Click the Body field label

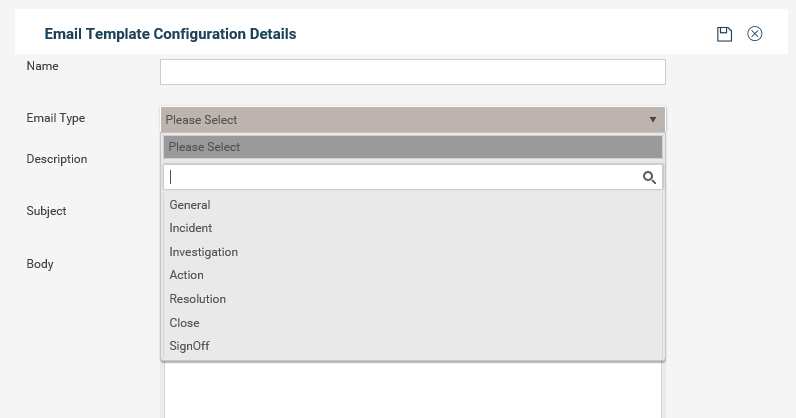click(40, 264)
